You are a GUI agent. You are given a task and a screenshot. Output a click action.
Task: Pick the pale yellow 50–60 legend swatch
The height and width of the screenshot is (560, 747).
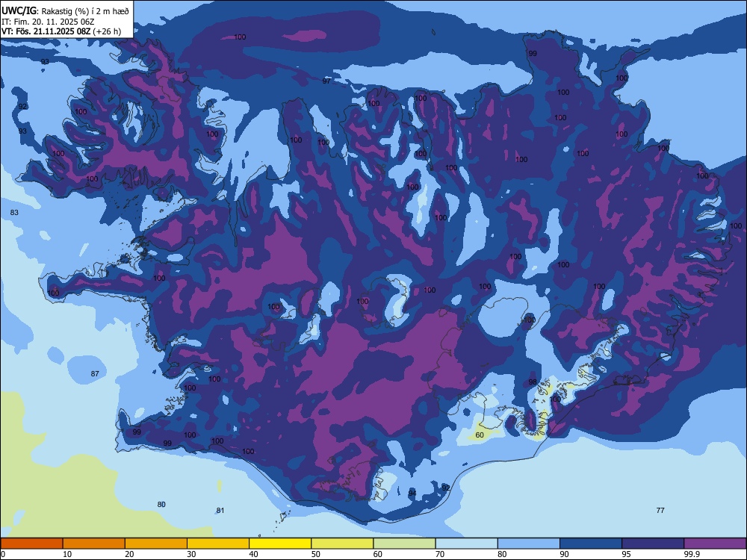point(343,544)
